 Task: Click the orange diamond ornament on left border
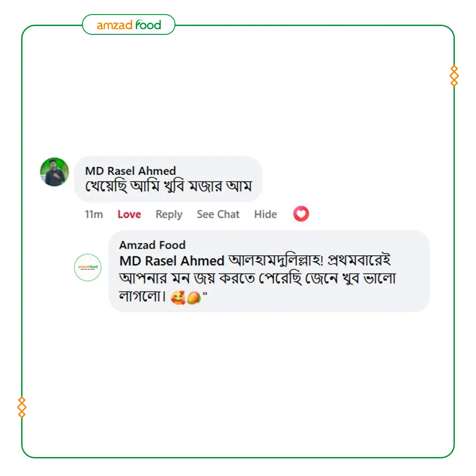[22, 407]
